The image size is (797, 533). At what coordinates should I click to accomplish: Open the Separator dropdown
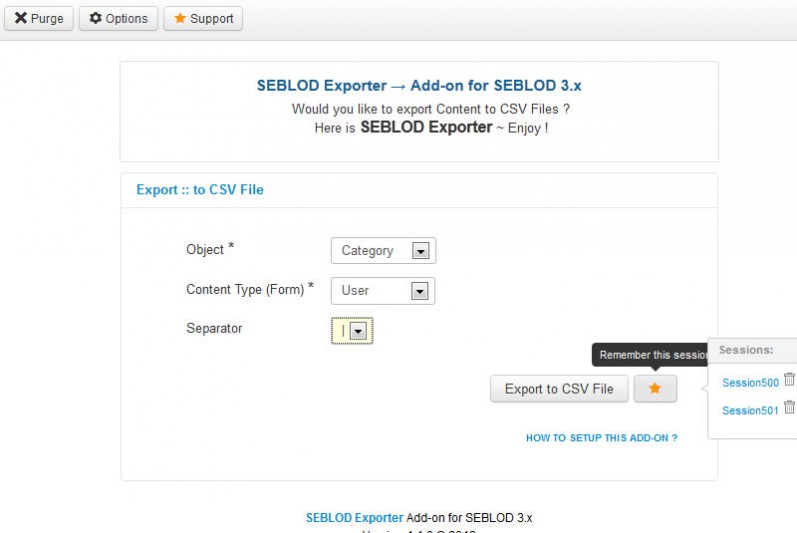coord(352,331)
